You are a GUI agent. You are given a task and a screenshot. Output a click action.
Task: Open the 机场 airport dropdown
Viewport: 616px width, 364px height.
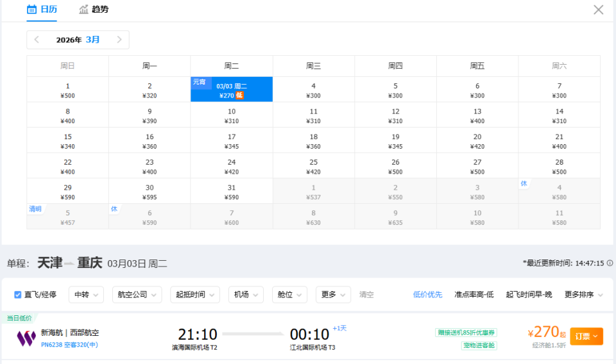point(246,295)
